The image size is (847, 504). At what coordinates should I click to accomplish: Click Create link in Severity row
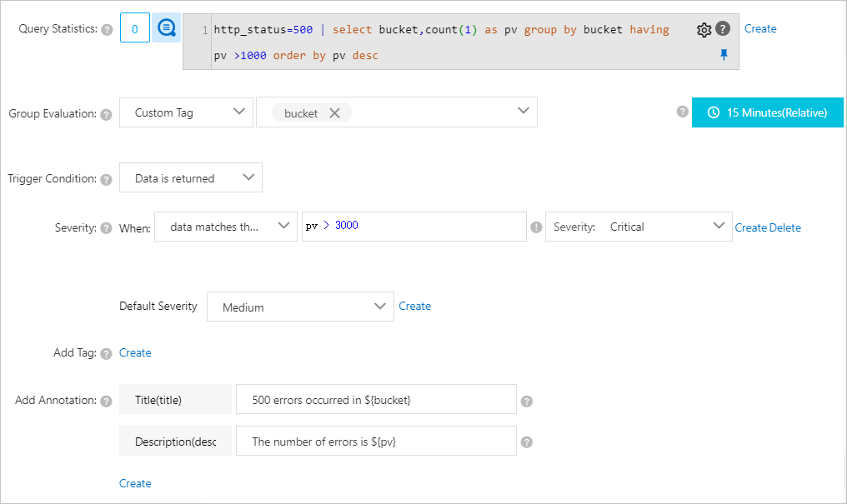[751, 227]
